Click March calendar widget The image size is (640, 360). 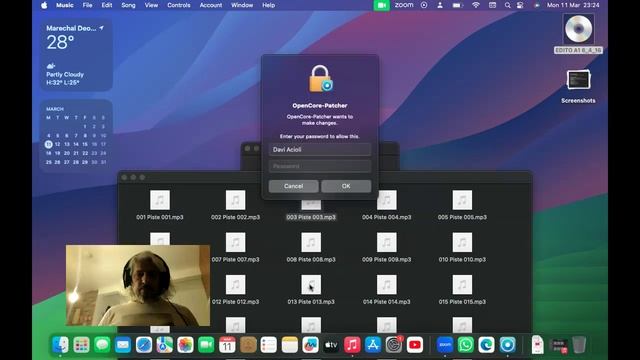[x=76, y=136]
